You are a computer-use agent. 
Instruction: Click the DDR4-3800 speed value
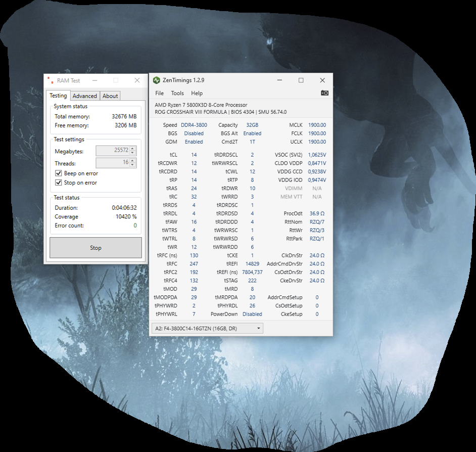(194, 125)
